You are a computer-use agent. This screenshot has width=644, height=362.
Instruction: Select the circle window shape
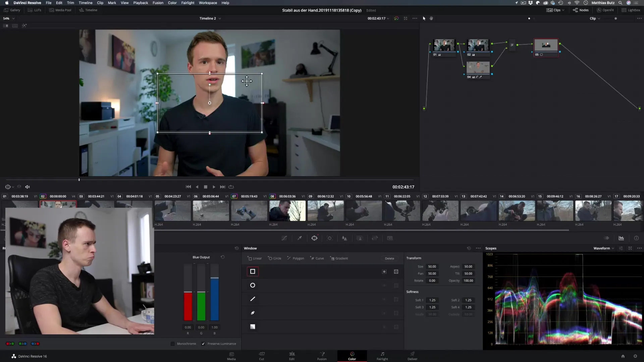tap(253, 285)
